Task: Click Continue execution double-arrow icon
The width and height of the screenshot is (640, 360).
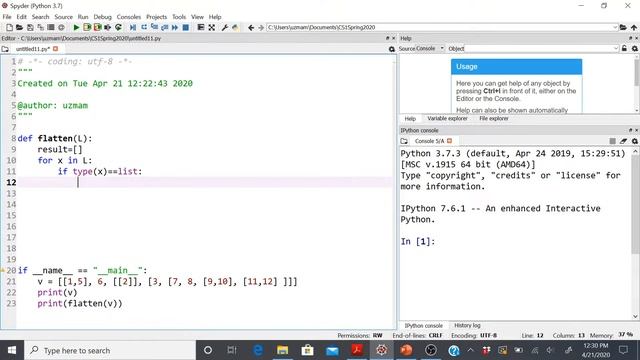Action: [x=175, y=27]
